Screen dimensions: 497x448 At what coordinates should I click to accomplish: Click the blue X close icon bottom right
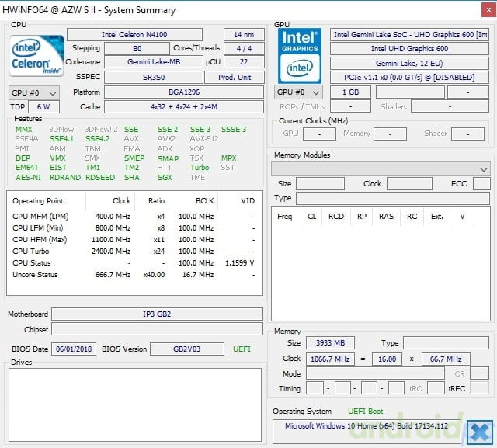480,432
